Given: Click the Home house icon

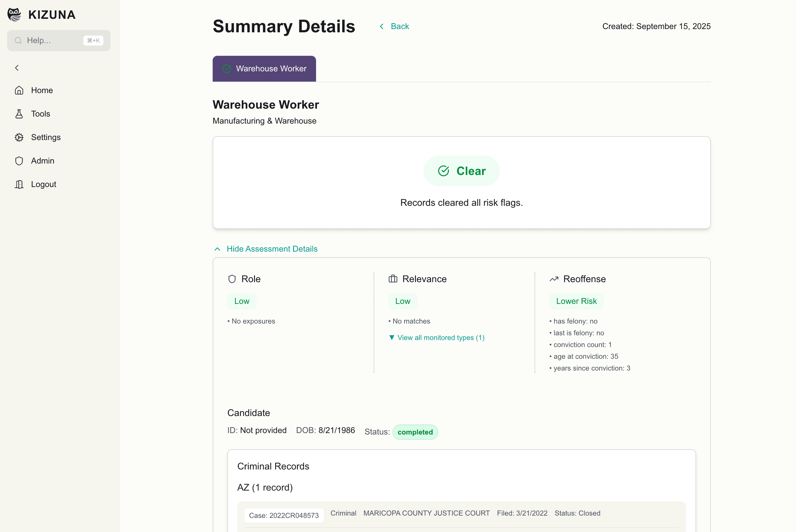Looking at the screenshot, I should pyautogui.click(x=19, y=90).
